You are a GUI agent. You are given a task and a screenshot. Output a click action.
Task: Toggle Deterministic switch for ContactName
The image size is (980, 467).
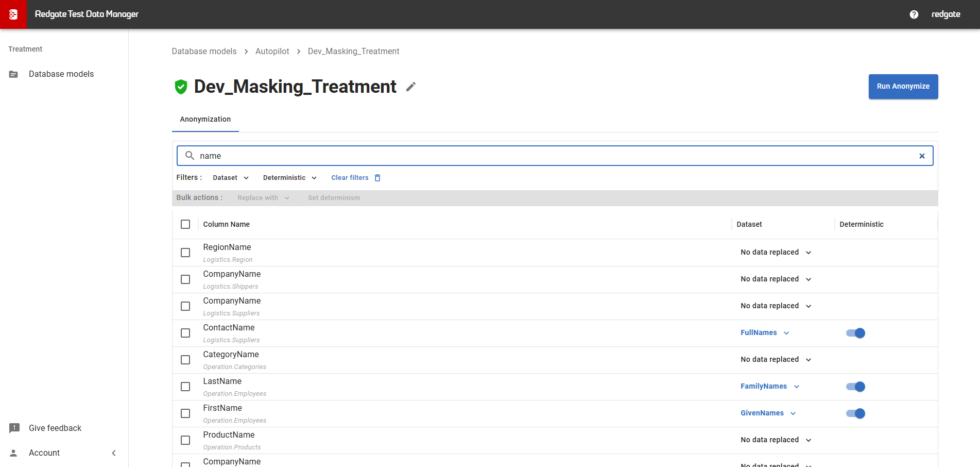[855, 333]
